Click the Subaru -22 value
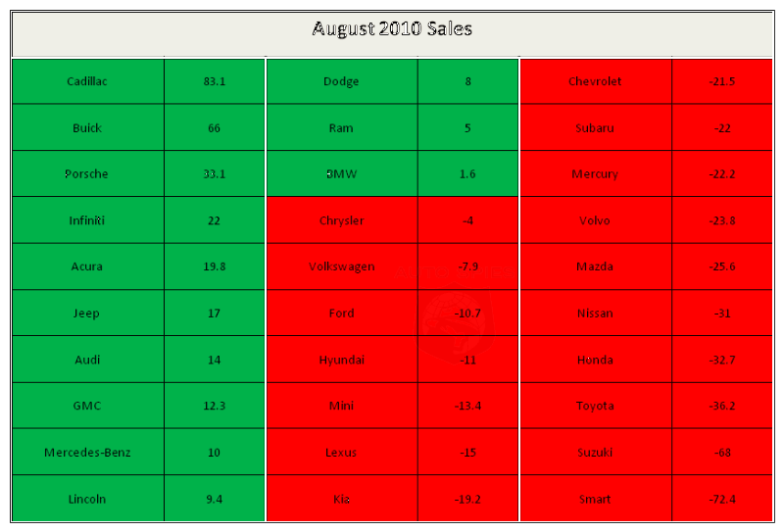This screenshot has height=532, width=784. click(722, 127)
